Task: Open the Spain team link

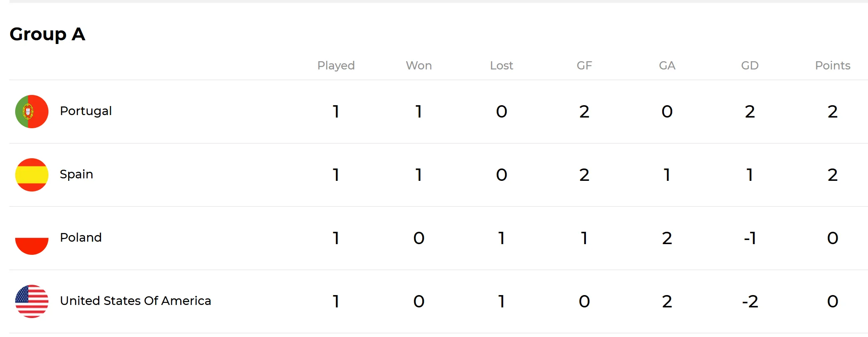Action: 76,174
